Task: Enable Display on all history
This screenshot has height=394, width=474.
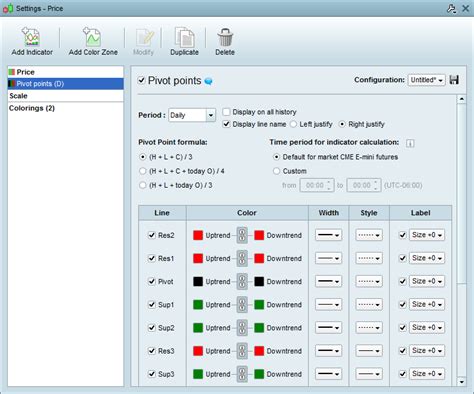Action: [x=226, y=112]
